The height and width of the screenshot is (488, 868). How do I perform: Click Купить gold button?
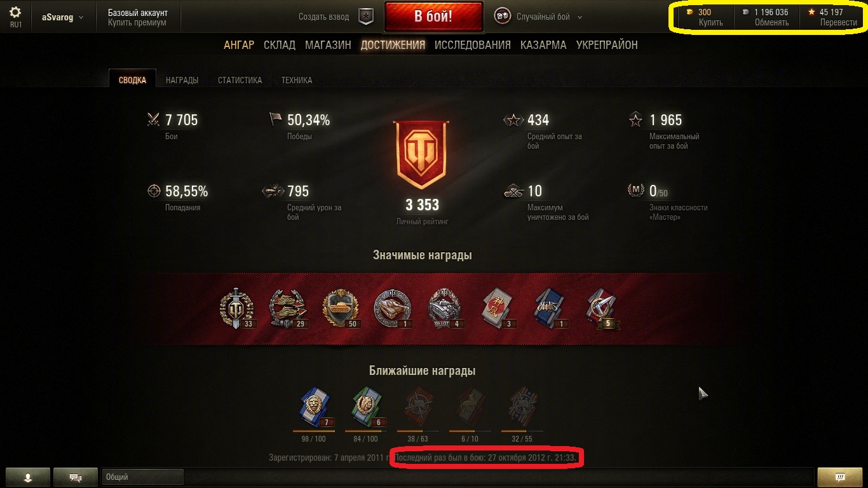pyautogui.click(x=710, y=22)
